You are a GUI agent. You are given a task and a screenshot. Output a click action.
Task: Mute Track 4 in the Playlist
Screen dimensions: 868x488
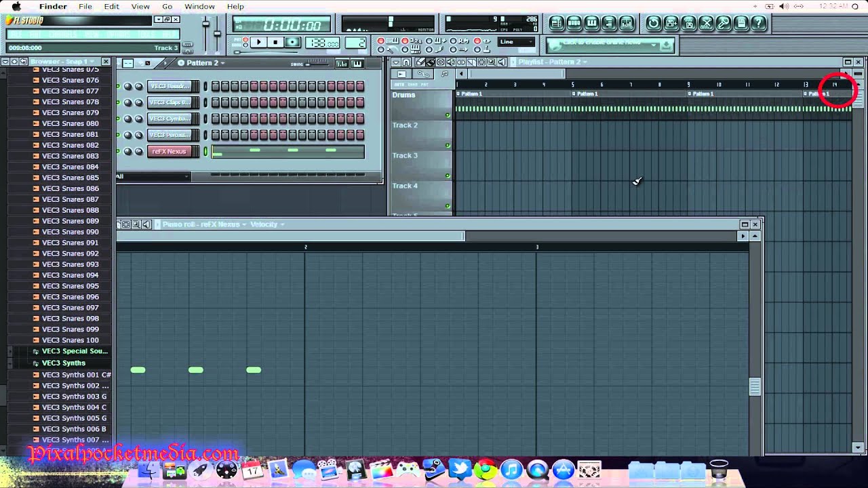(x=448, y=205)
